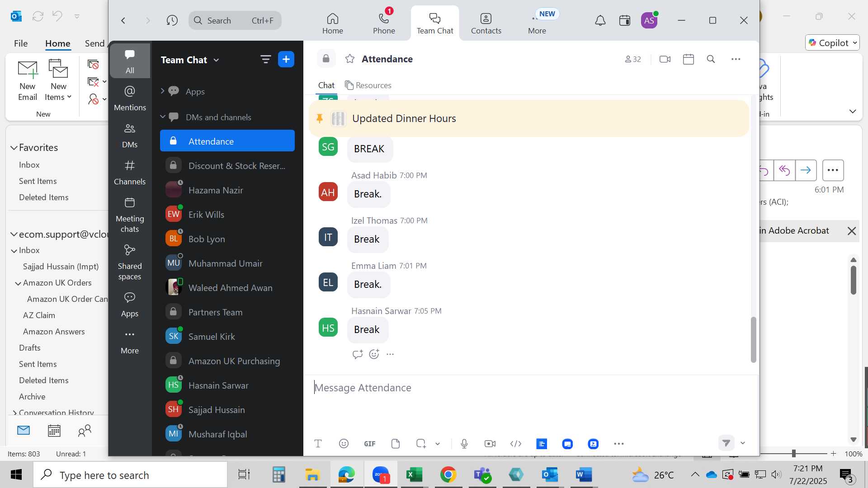The width and height of the screenshot is (868, 488).
Task: Collapse Amazon UK Orders folder in Outlook
Action: [x=18, y=283]
